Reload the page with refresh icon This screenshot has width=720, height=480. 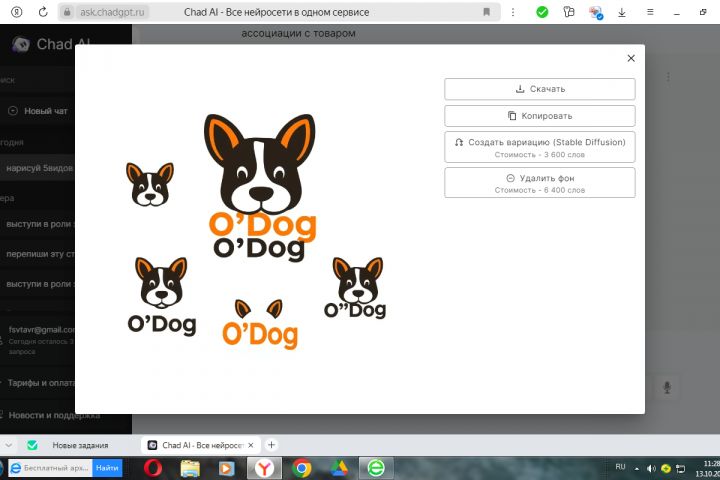pyautogui.click(x=43, y=12)
